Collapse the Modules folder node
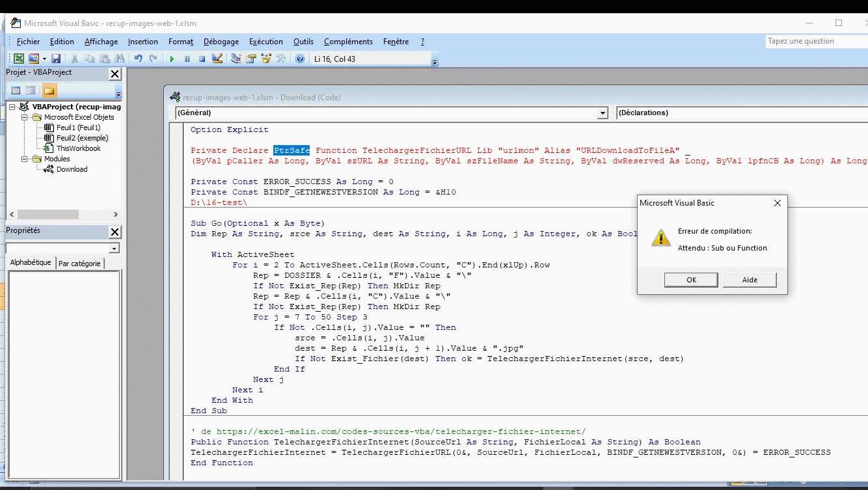868x490 pixels. pos(25,159)
